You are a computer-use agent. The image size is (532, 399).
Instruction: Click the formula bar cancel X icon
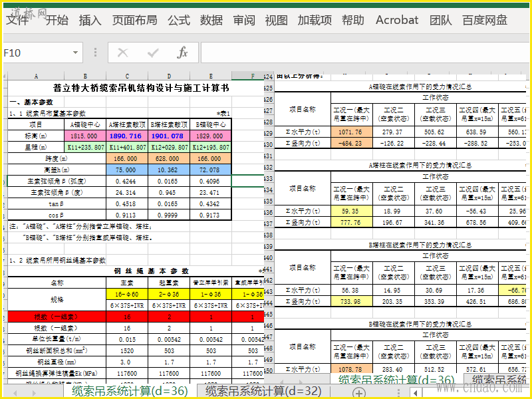pyautogui.click(x=122, y=53)
